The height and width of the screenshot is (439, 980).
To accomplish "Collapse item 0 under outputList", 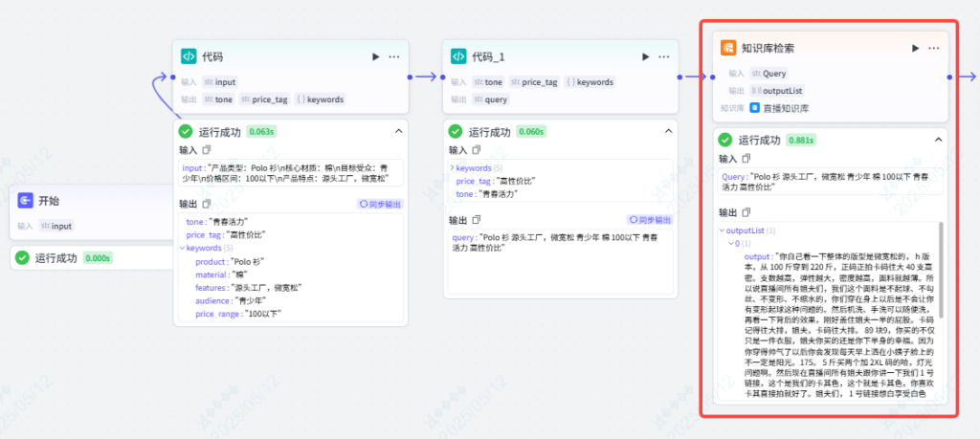I will point(731,243).
